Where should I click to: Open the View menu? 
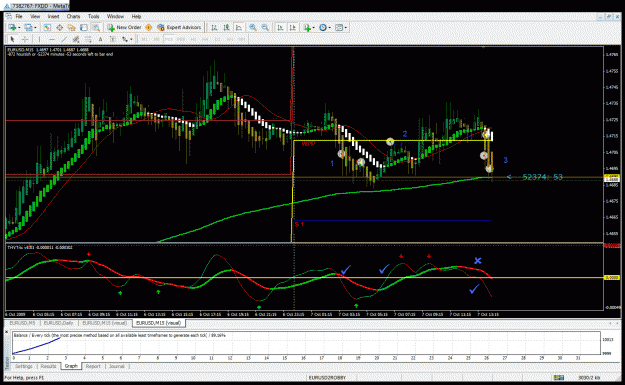(x=35, y=16)
